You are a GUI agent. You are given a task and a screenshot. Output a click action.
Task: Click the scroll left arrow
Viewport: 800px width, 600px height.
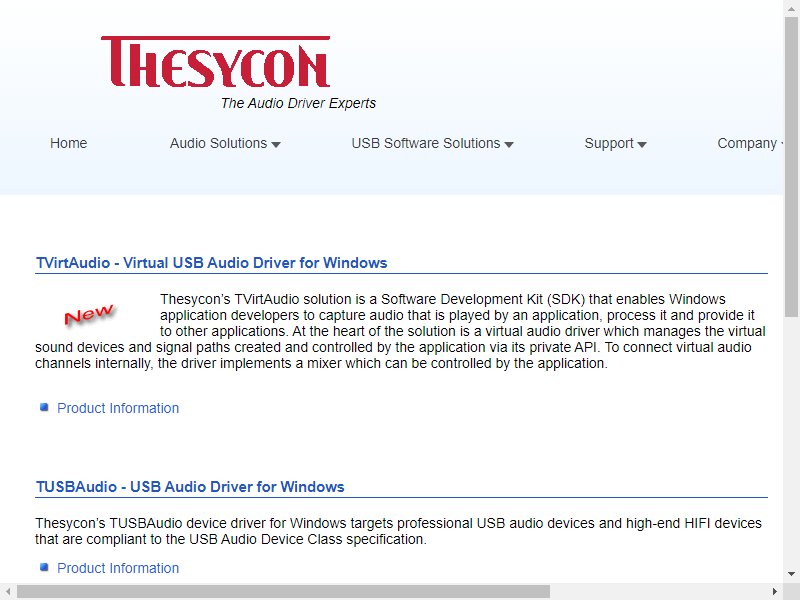[x=8, y=592]
